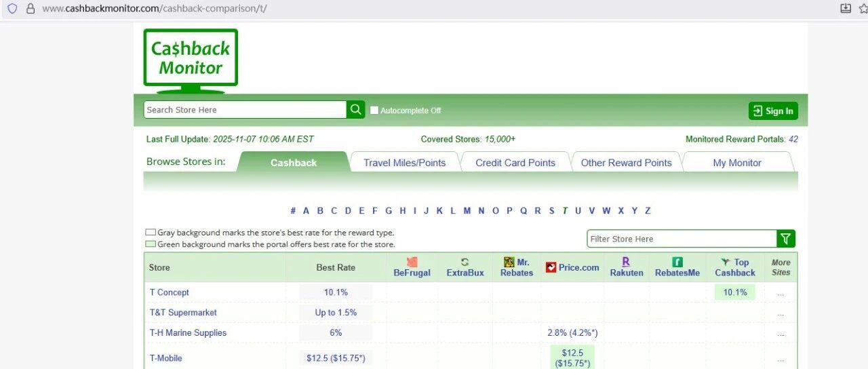Switch to the Credit Card Points tab

(515, 163)
